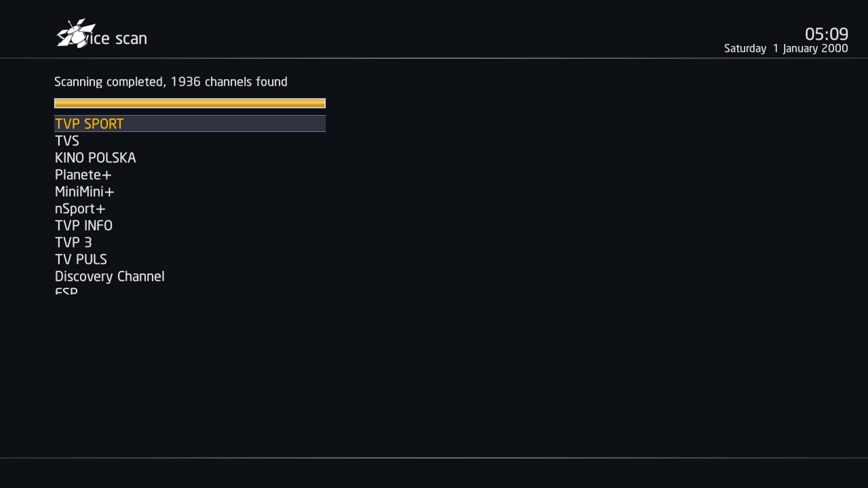Select TV PULS channel entry
868x488 pixels.
(81, 259)
